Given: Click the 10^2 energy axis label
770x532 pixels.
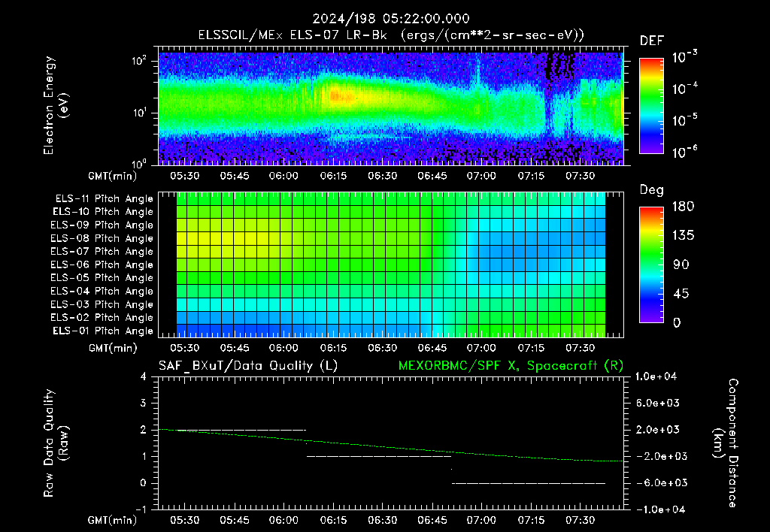Looking at the screenshot, I should [139, 61].
